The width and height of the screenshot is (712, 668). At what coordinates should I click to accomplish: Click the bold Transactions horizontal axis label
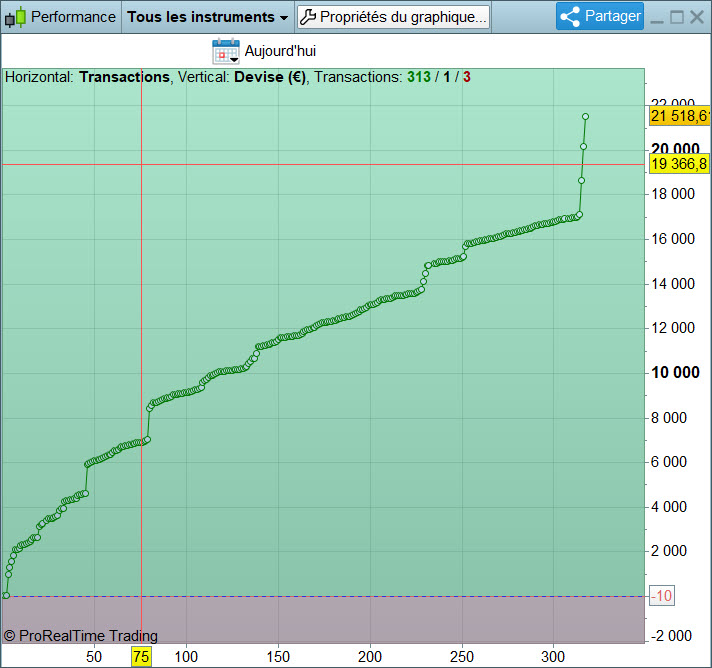[x=124, y=77]
